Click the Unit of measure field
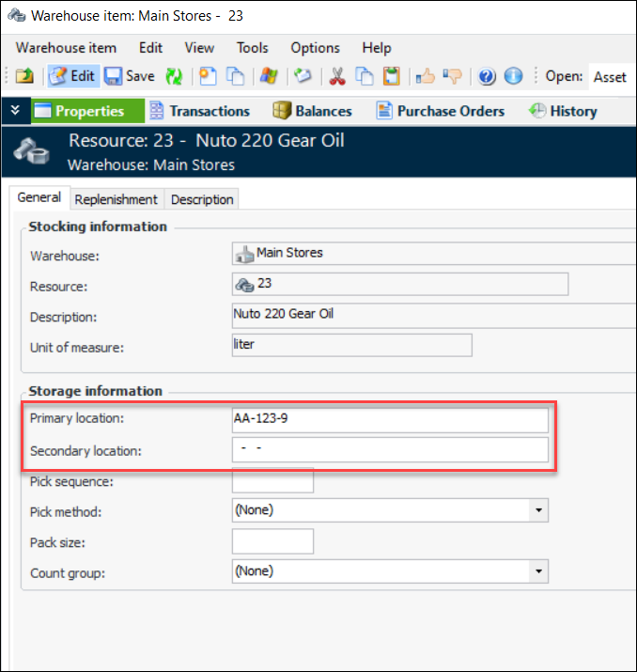 352,345
